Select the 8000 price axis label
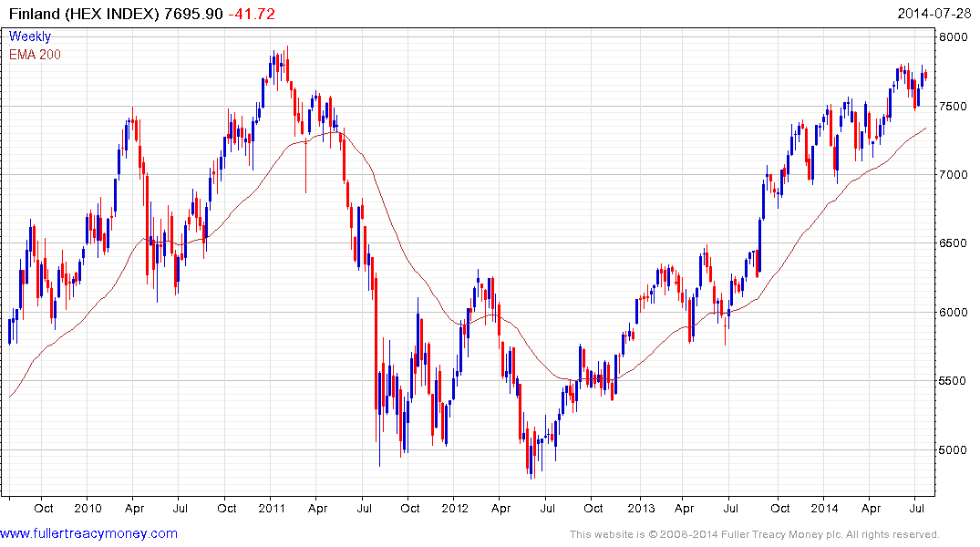This screenshot has width=980, height=547. click(954, 36)
